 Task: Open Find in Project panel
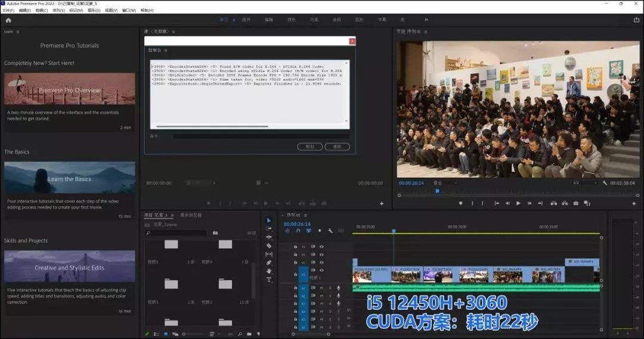tap(240, 334)
